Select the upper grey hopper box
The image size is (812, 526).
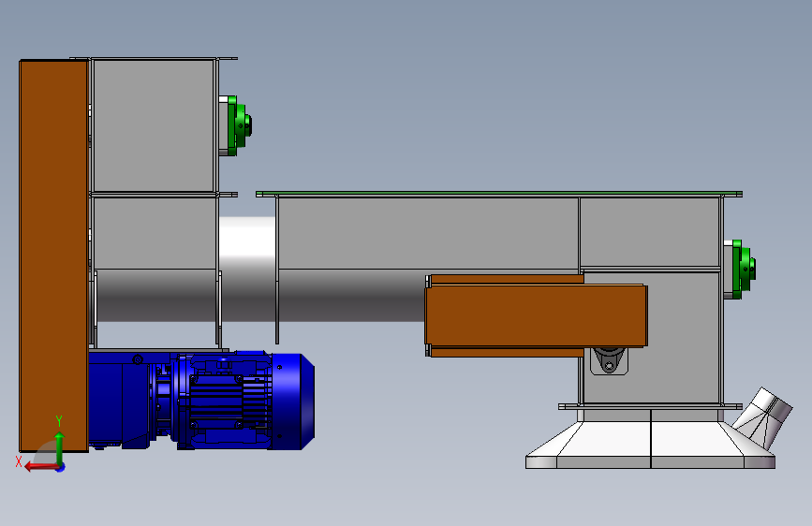pyautogui.click(x=154, y=125)
